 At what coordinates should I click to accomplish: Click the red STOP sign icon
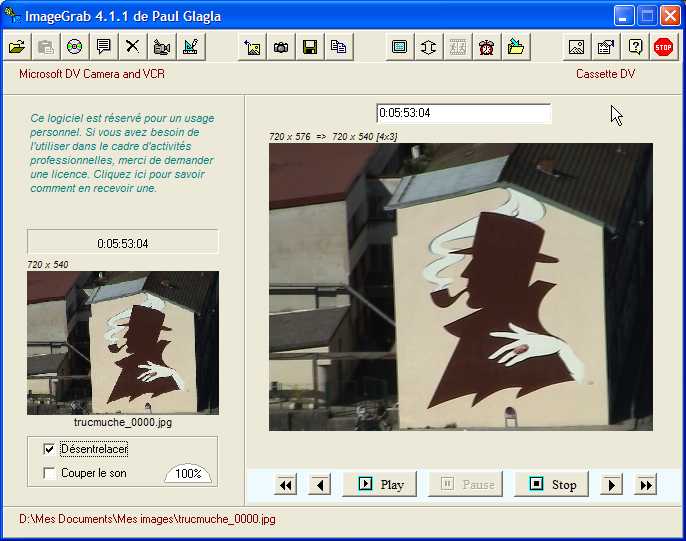click(x=663, y=46)
